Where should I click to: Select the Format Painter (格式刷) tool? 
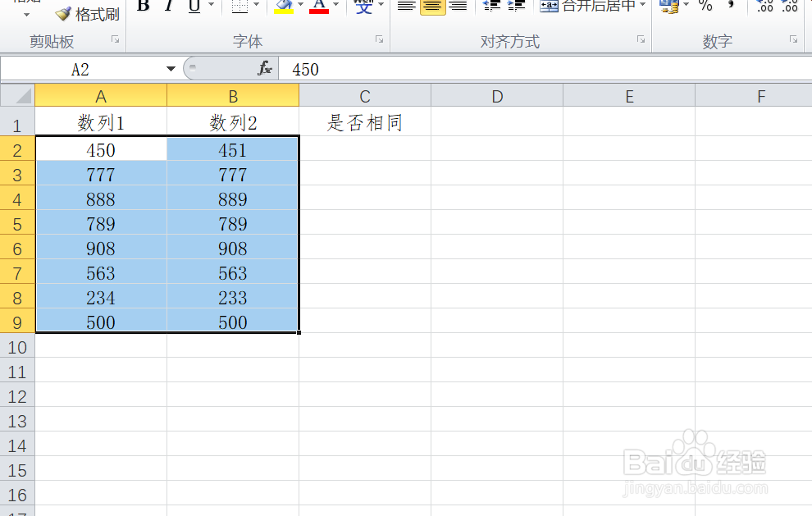click(87, 14)
